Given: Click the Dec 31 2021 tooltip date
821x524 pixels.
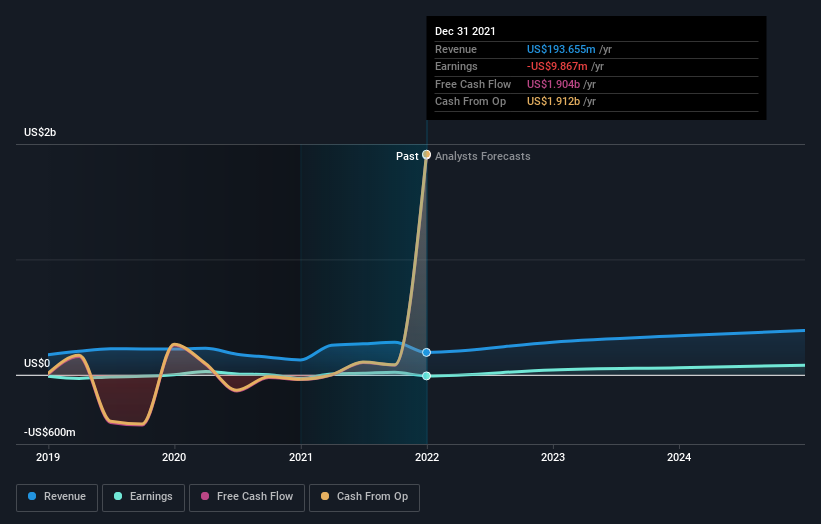Looking at the screenshot, I should click(x=465, y=31).
